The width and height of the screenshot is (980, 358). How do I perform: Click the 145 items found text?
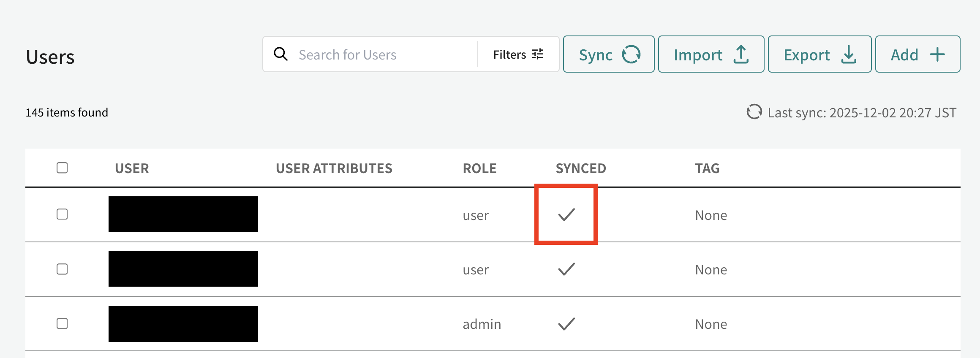tap(67, 112)
